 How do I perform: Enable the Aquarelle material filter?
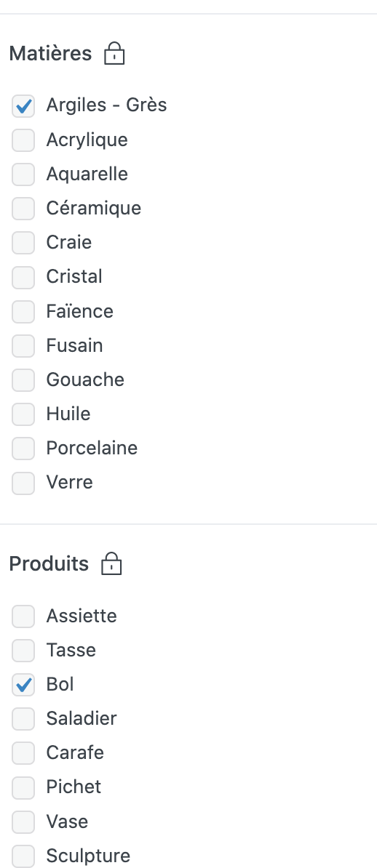pyautogui.click(x=23, y=174)
